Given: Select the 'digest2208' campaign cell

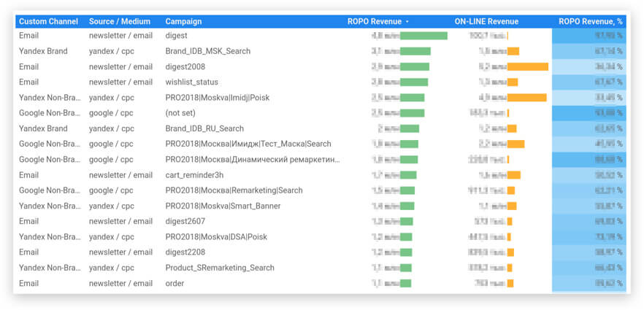Looking at the screenshot, I should 185,252.
